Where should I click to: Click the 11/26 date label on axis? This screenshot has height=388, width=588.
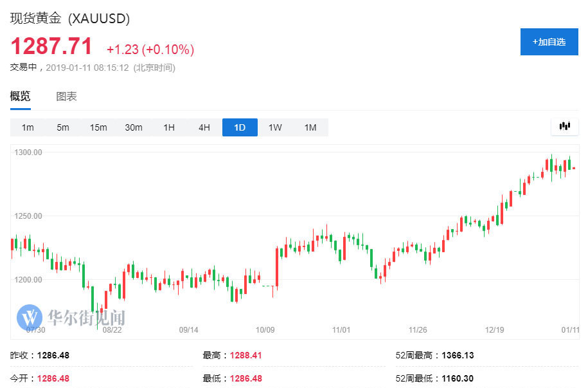[418, 329]
